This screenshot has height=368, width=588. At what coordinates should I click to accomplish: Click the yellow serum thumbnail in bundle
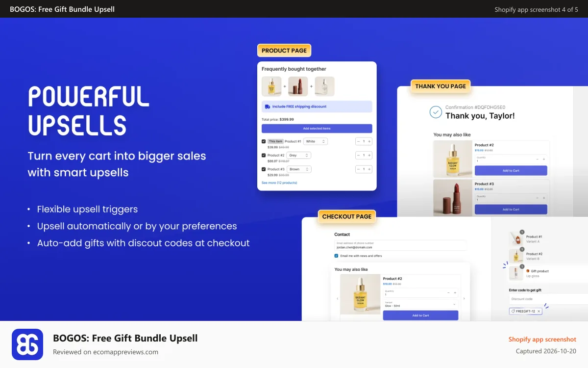click(x=271, y=86)
